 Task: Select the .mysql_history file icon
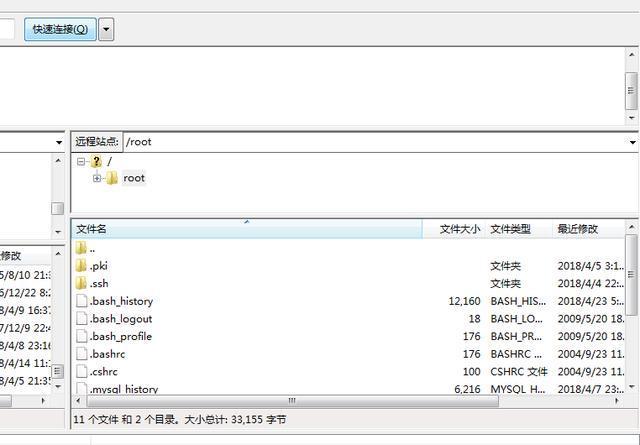tap(82, 388)
